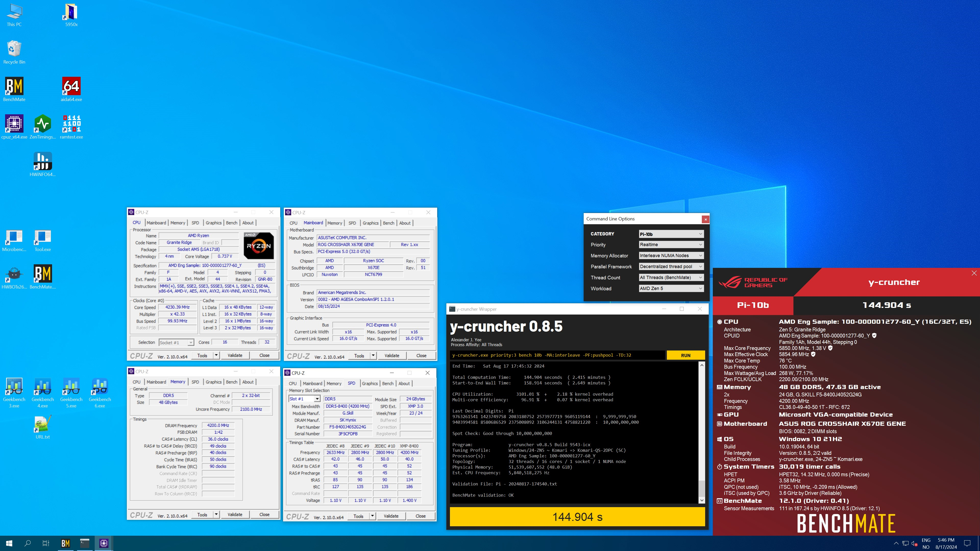
Task: Open SPD tab in CPU-Z Memory window
Action: click(195, 382)
